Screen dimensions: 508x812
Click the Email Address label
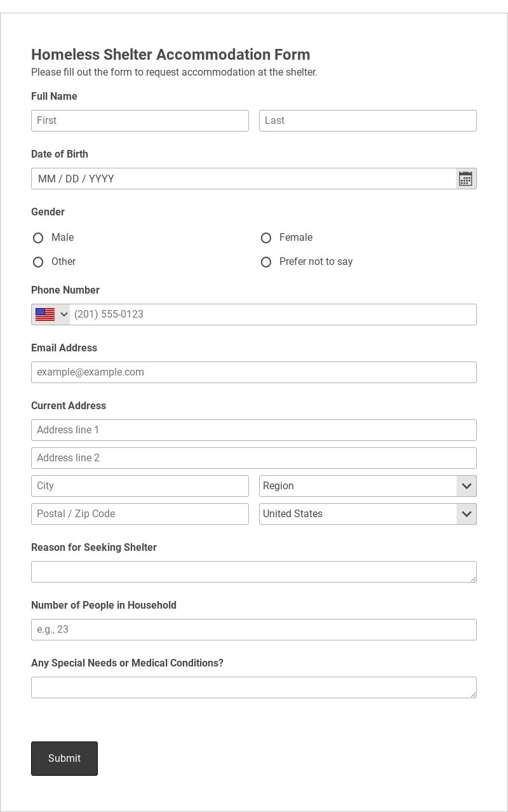[x=64, y=348]
